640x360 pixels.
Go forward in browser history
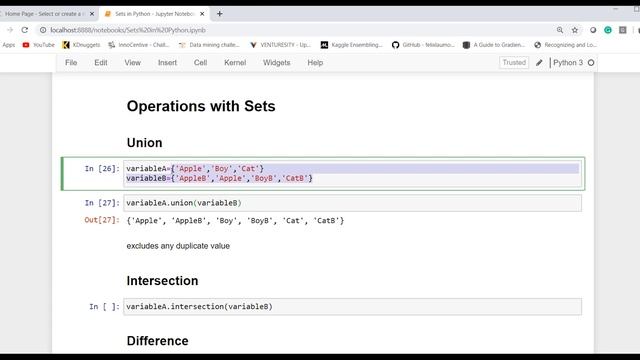click(10, 30)
